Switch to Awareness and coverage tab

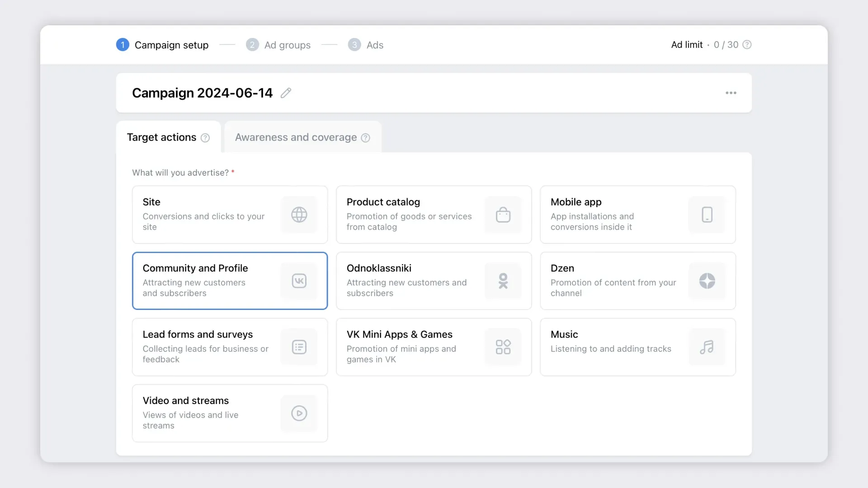click(x=296, y=137)
